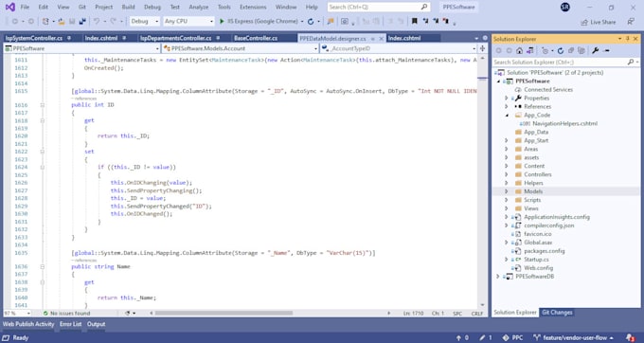Click Collapse All icon in Solution Explorer
This screenshot has height=343, width=644.
pyautogui.click(x=571, y=50)
